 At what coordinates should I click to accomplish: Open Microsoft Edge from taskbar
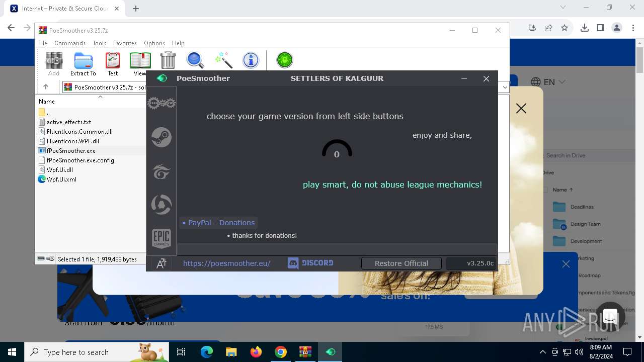[207, 352]
